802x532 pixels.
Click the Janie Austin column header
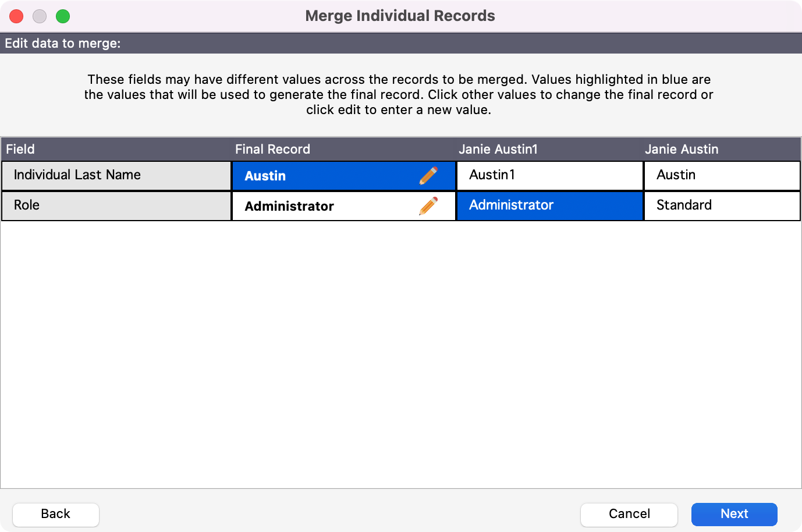click(681, 150)
